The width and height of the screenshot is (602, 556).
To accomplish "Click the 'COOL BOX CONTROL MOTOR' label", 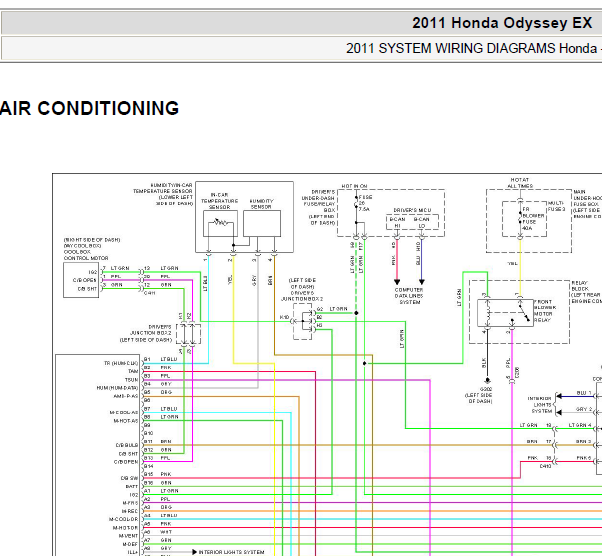I will point(86,255).
